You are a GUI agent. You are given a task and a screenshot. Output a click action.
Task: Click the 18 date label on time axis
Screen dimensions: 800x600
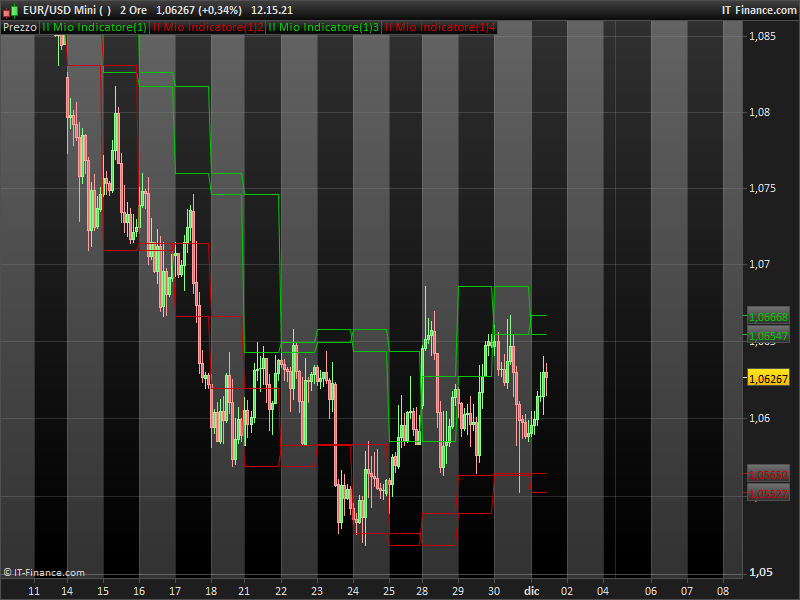[211, 591]
